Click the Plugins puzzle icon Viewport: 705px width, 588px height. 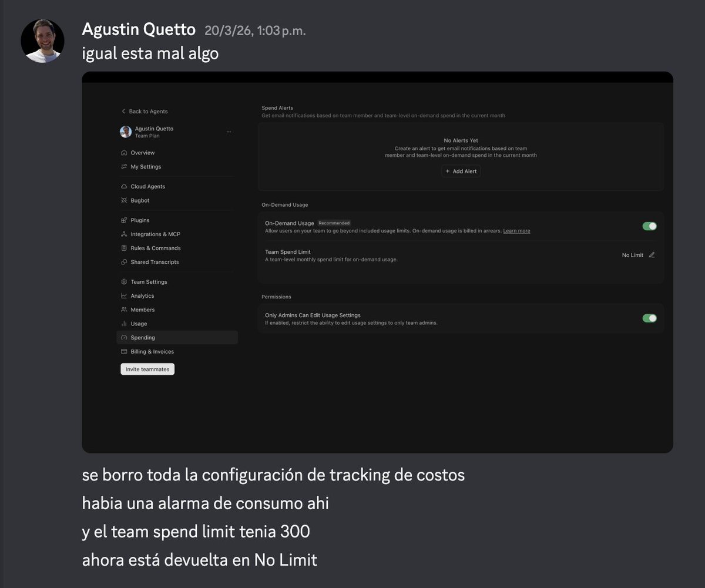(x=124, y=220)
